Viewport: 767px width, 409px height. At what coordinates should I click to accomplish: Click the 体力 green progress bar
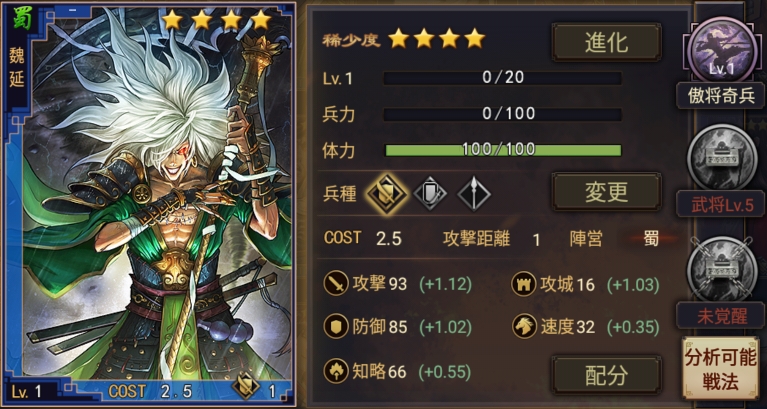[x=503, y=150]
